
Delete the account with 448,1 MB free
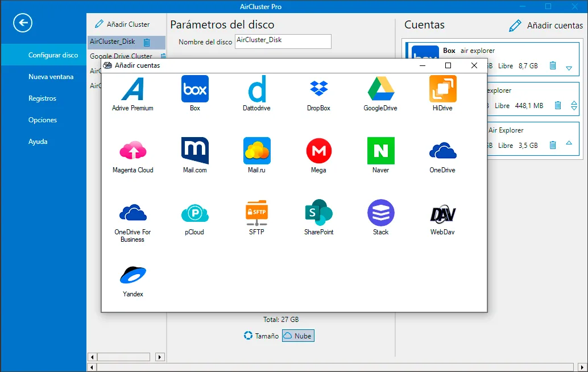[558, 105]
